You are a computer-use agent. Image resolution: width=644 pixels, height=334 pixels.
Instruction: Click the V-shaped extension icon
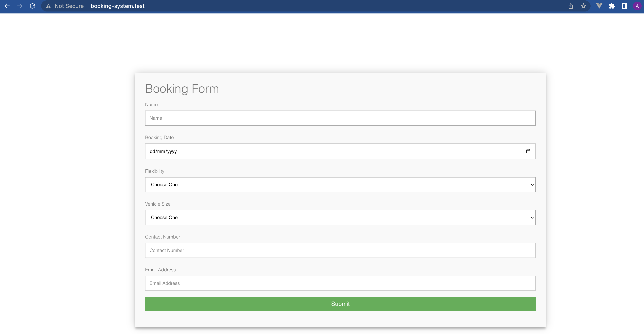pos(599,6)
